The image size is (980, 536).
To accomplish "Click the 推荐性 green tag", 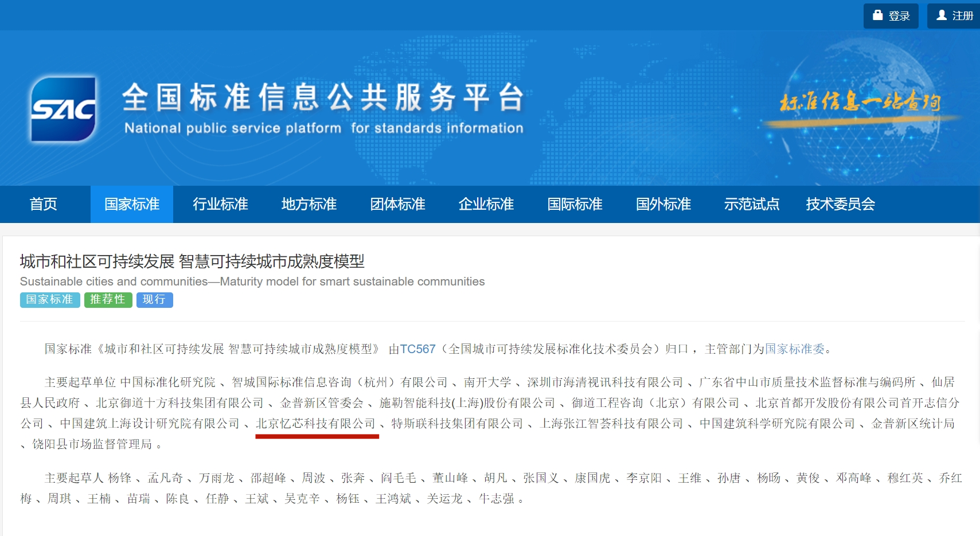I will pyautogui.click(x=108, y=300).
